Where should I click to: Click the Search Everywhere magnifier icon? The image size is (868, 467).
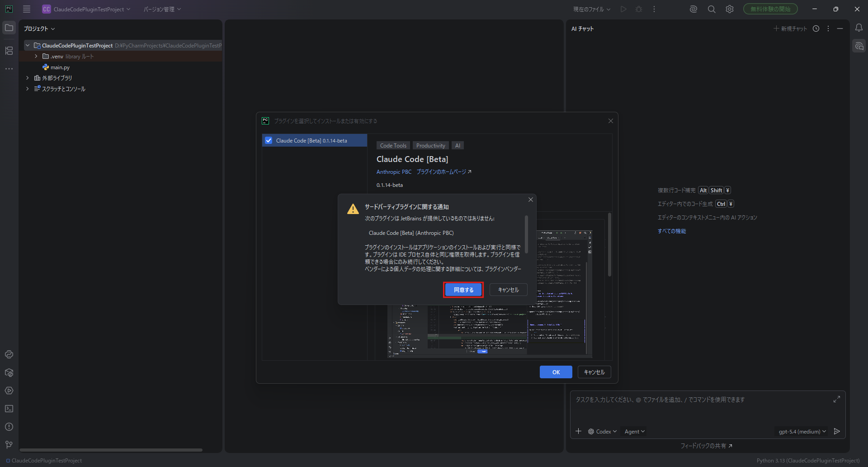point(712,9)
